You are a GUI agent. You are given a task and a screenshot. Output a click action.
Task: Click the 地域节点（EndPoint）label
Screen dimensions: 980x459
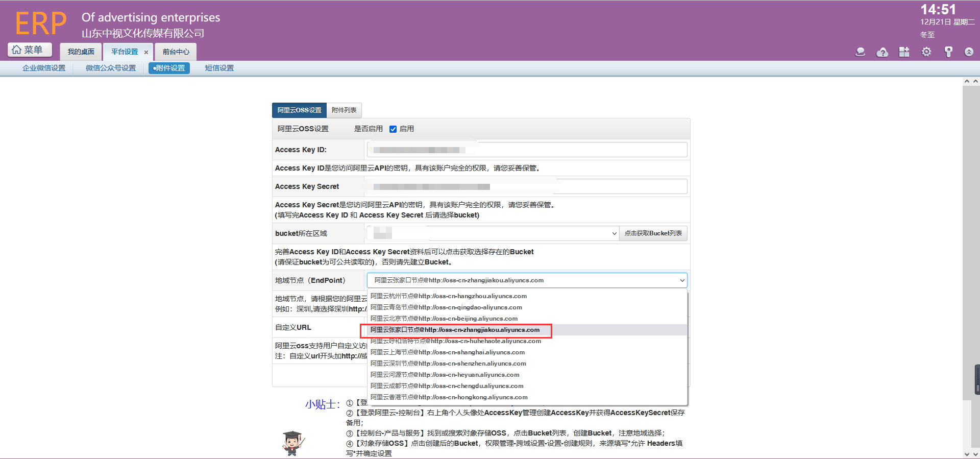coord(312,280)
